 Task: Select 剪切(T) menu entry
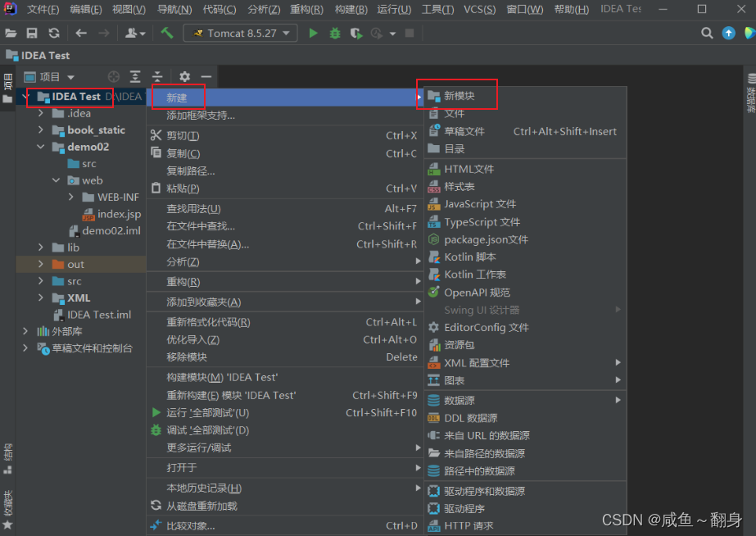285,135
